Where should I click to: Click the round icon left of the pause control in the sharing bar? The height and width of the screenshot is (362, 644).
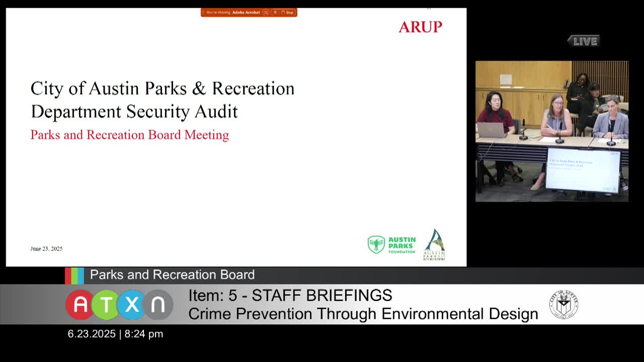[266, 12]
